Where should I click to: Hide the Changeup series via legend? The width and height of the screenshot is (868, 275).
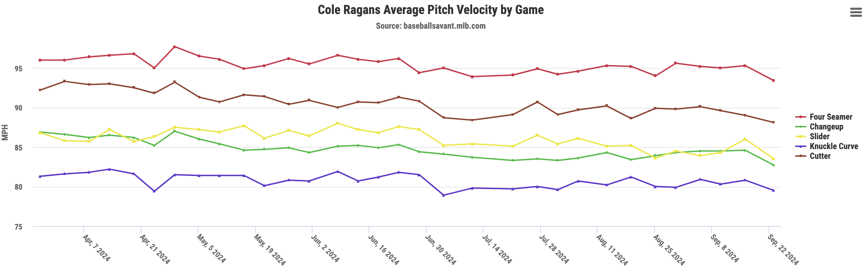826,127
